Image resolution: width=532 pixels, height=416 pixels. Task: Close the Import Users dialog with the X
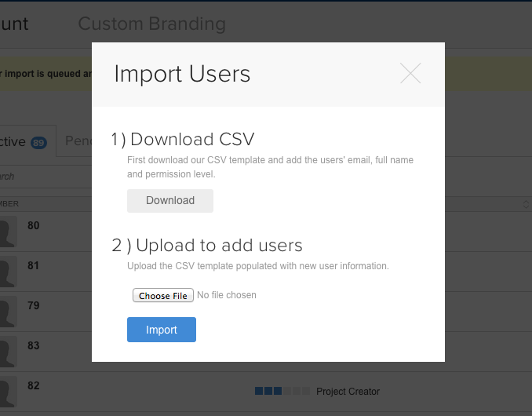410,73
